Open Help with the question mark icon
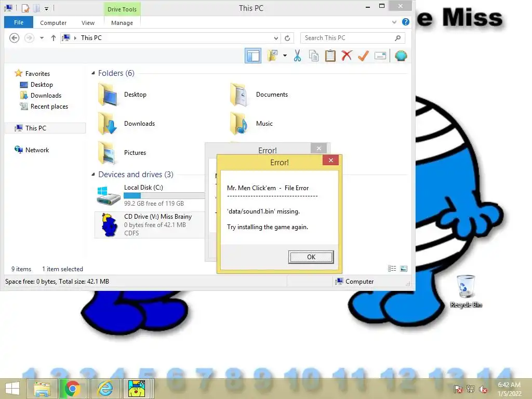Screen dimensions: 532x399 click(x=405, y=22)
